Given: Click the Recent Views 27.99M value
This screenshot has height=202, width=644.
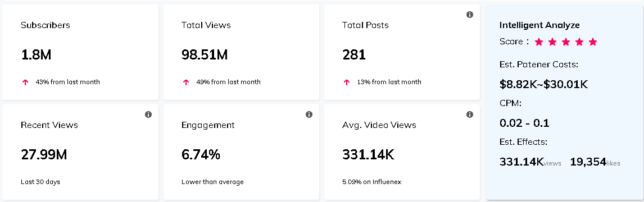Looking at the screenshot, I should tap(44, 154).
